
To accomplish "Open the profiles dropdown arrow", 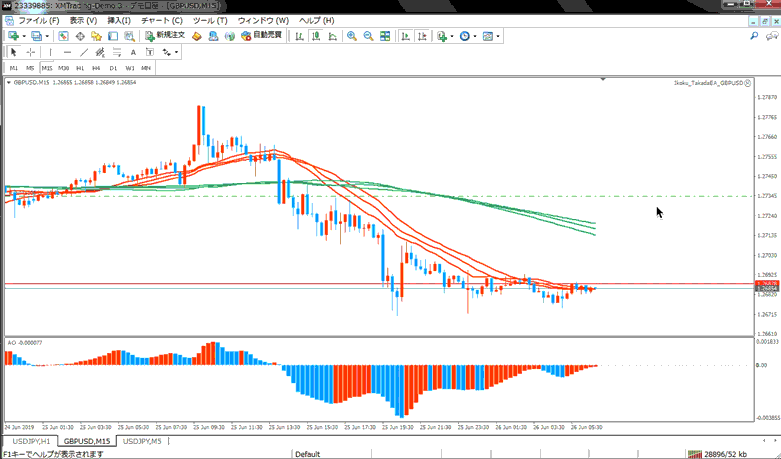I will pos(47,36).
